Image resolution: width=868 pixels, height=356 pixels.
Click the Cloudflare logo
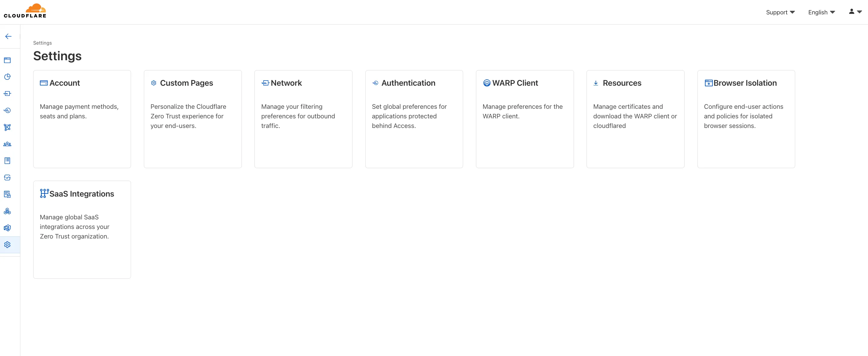click(x=25, y=11)
